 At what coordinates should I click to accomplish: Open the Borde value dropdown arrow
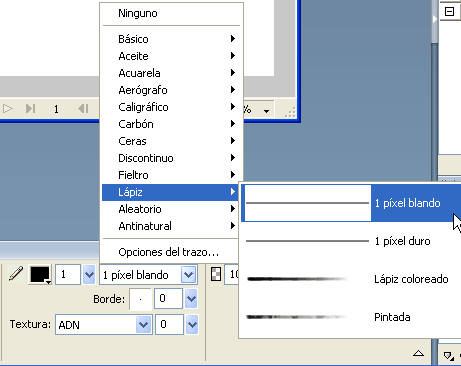[191, 298]
